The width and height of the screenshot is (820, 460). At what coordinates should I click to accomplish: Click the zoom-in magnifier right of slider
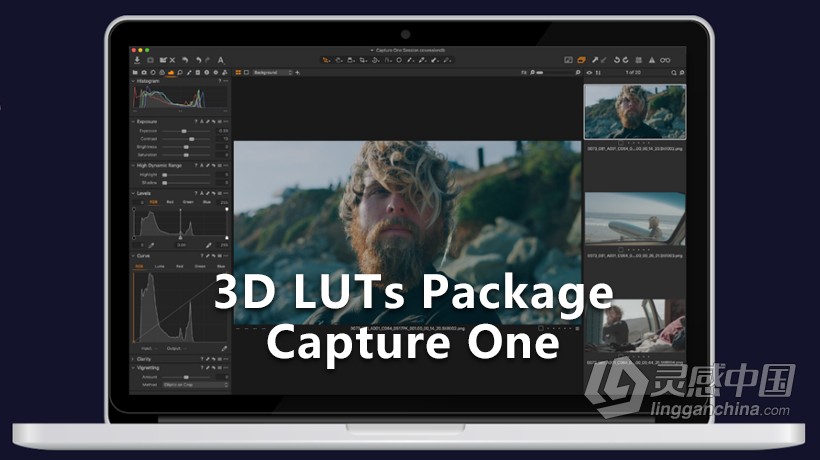[578, 73]
